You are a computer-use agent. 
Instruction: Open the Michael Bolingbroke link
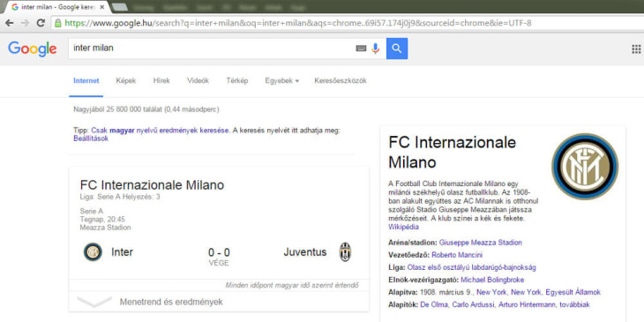click(x=492, y=280)
